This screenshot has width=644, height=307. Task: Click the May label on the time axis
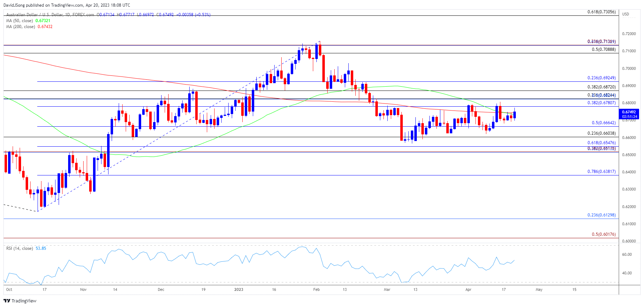[539, 289]
